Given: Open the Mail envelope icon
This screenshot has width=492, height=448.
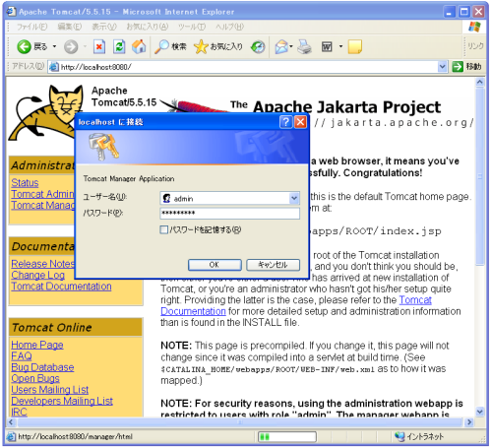Looking at the screenshot, I should point(281,47).
